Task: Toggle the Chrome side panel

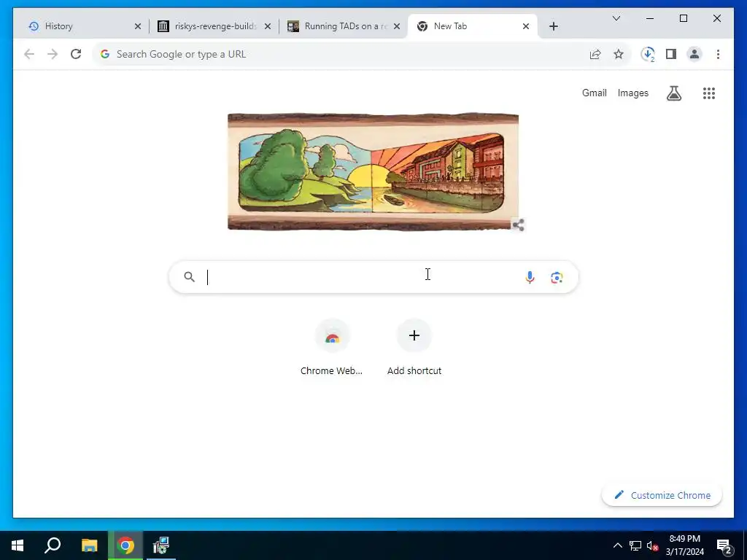Action: pyautogui.click(x=671, y=54)
